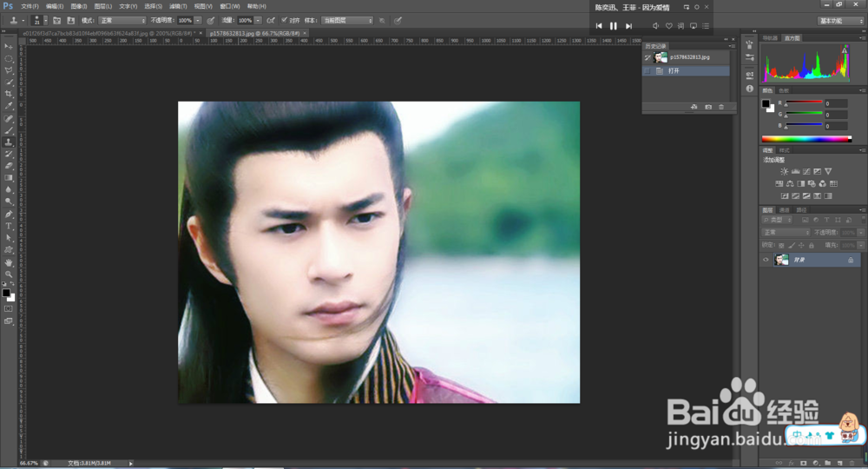Open playlist in music player

(x=705, y=26)
